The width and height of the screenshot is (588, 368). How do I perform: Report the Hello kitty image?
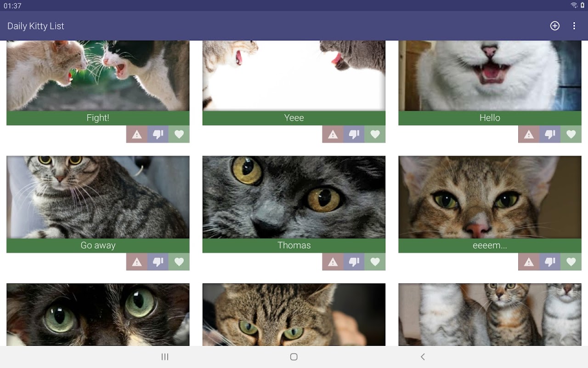click(529, 134)
